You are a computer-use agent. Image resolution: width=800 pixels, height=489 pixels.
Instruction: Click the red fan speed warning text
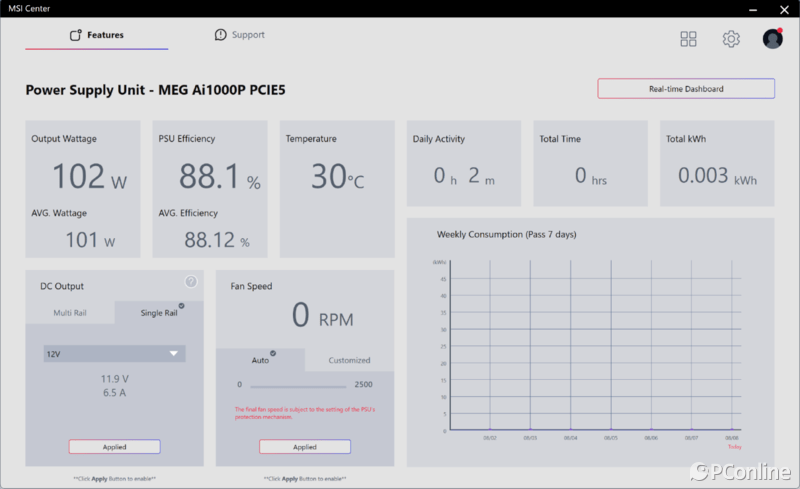305,413
